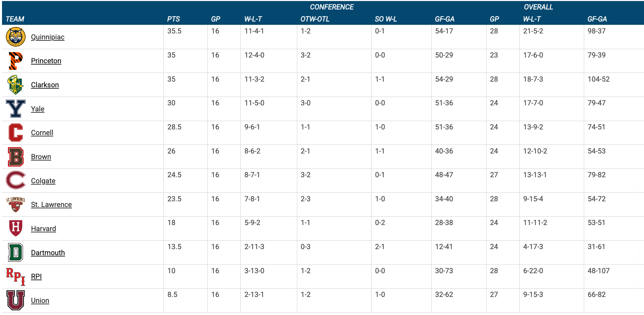Click the Union U logo

click(16, 300)
